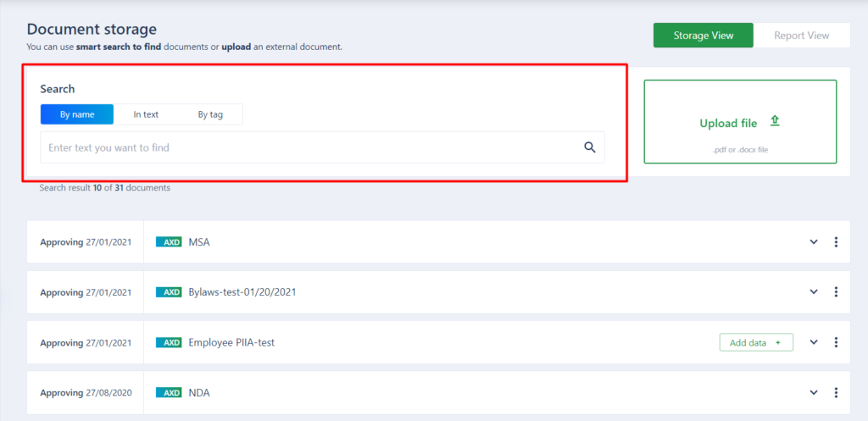
Task: Click the AXD badge on the Bylaws-test row
Action: tap(169, 292)
